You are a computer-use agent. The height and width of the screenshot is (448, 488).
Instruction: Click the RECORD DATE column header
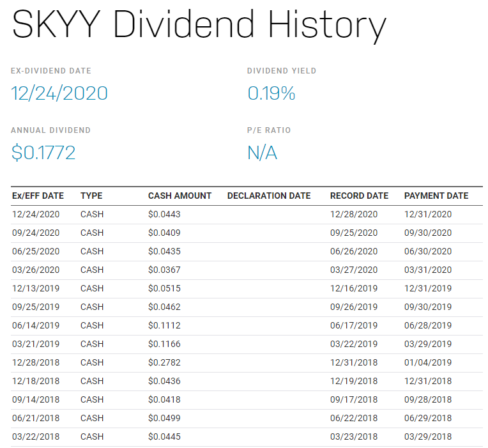[x=359, y=196]
